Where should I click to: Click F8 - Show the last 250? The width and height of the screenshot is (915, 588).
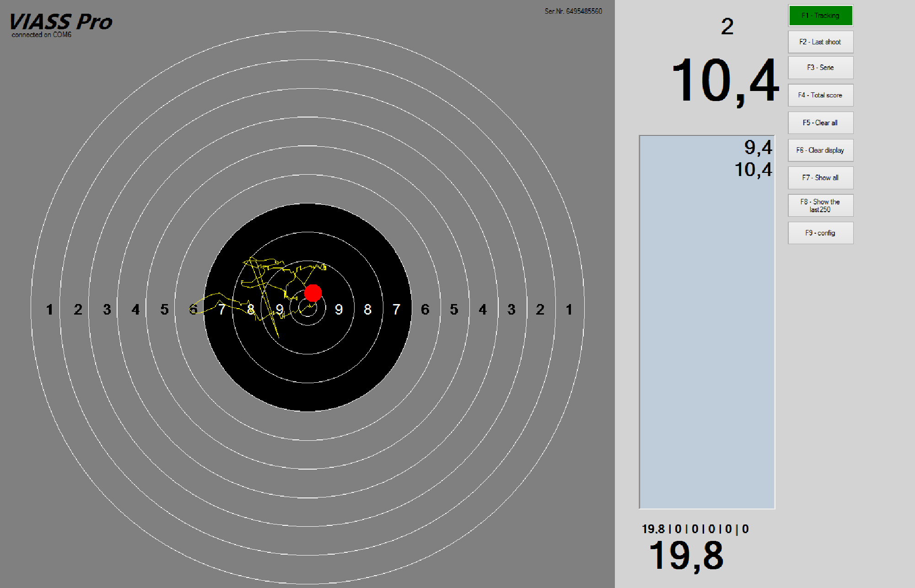tap(820, 205)
